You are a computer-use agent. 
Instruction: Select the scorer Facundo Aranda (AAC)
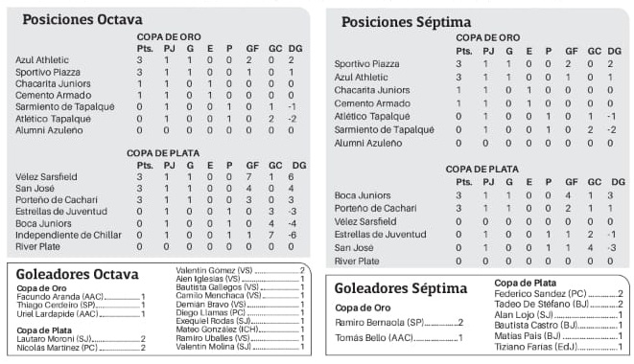(59, 297)
